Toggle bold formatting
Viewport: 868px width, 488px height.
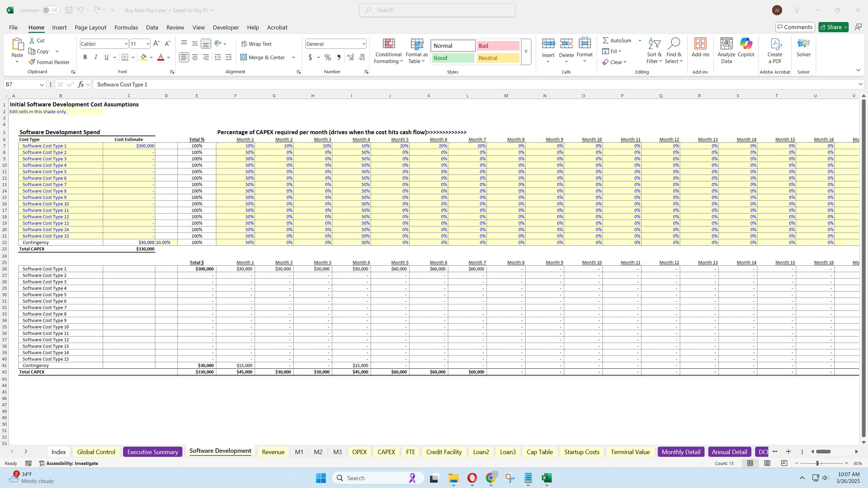tap(85, 57)
